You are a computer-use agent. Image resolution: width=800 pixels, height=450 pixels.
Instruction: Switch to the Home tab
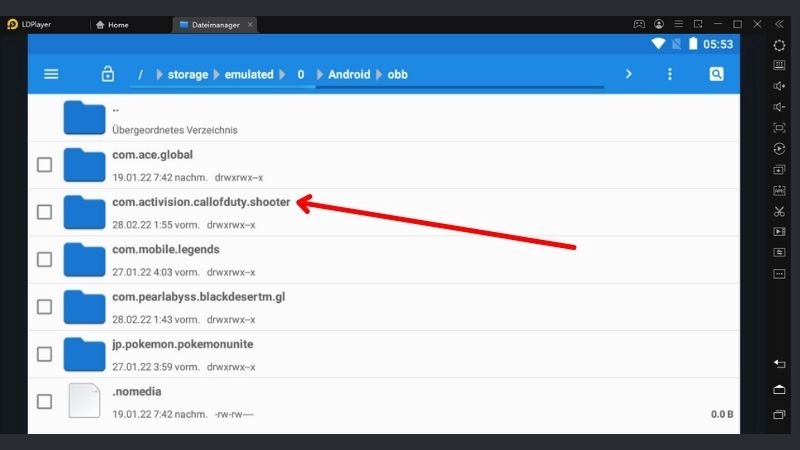(x=112, y=24)
